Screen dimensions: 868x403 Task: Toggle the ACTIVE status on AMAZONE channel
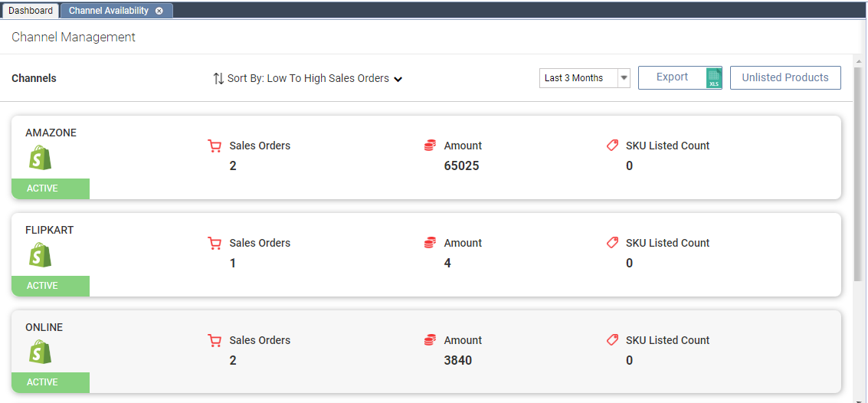(51, 188)
